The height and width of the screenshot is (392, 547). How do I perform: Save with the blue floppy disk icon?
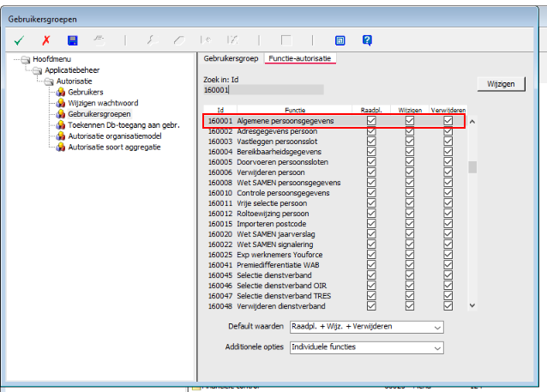(73, 40)
